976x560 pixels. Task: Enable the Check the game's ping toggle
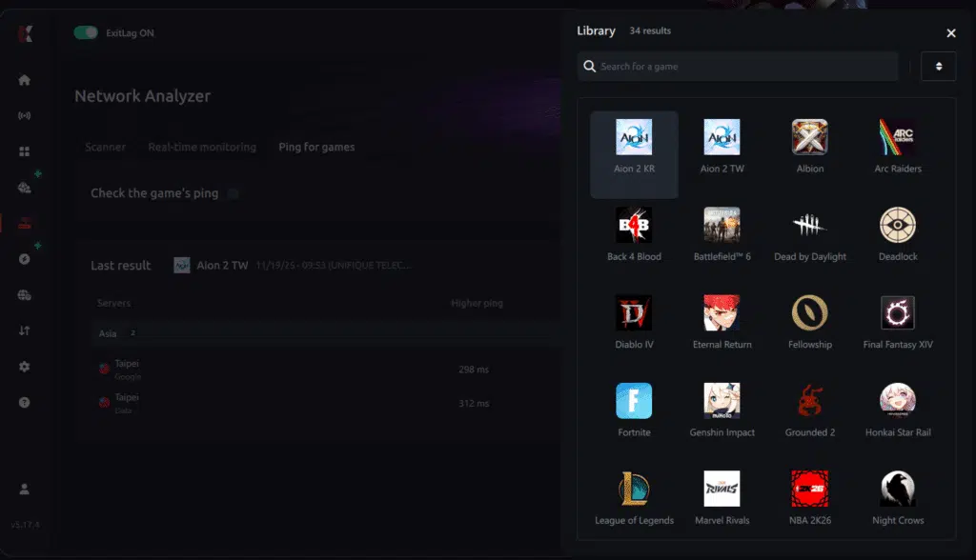(x=232, y=192)
